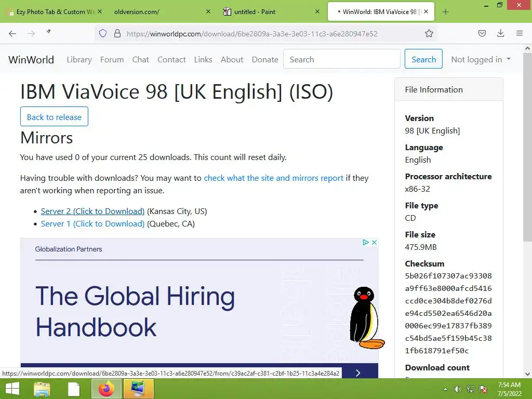The width and height of the screenshot is (532, 399).
Task: Go back with the browser back arrow
Action: coord(12,33)
